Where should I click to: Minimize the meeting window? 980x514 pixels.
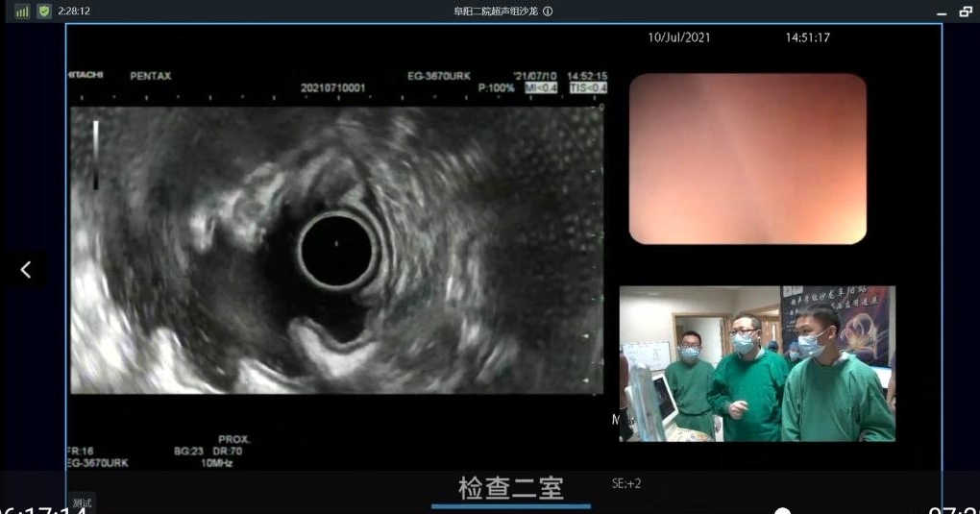[942, 12]
